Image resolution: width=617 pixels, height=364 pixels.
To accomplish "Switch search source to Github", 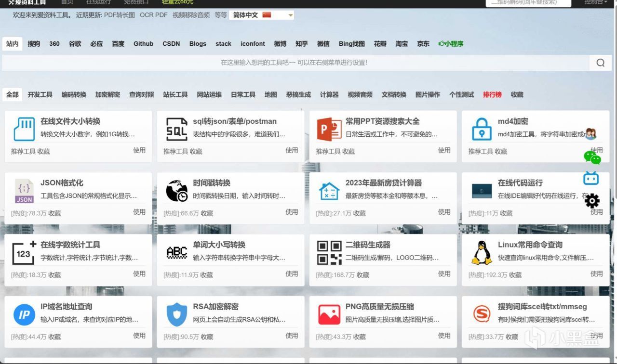I will (143, 43).
